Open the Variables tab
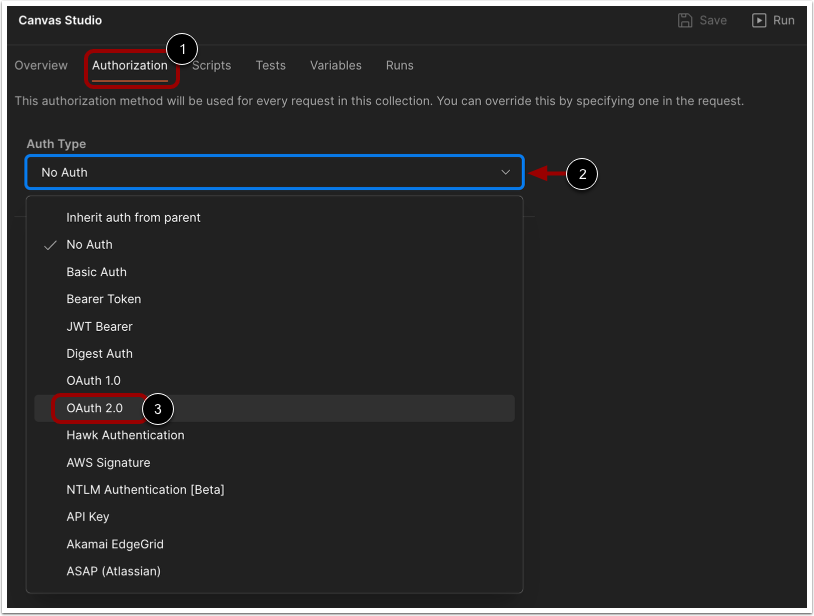 335,65
